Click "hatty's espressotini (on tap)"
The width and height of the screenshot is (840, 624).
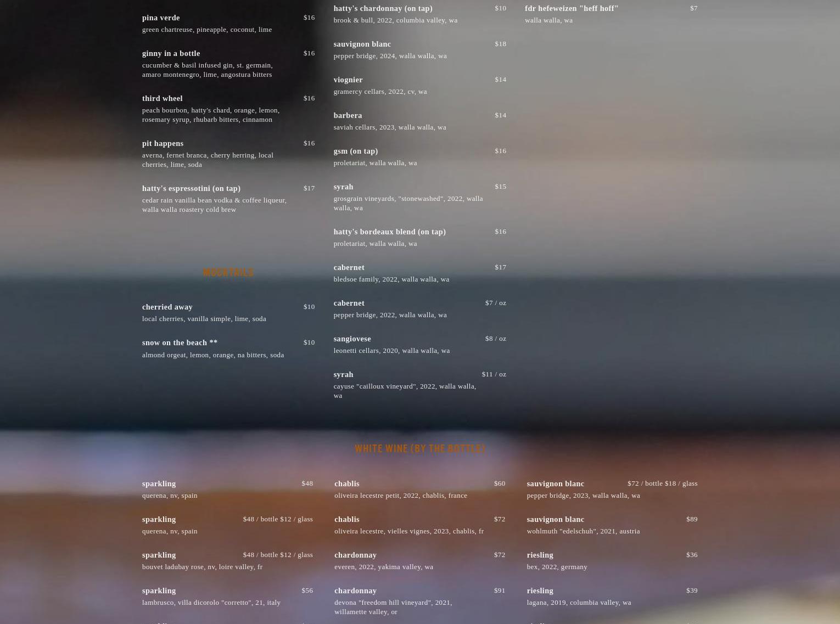[191, 188]
